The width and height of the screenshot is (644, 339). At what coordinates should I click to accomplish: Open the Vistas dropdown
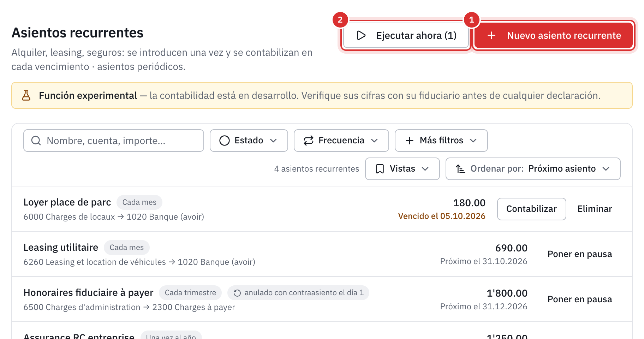pyautogui.click(x=402, y=169)
